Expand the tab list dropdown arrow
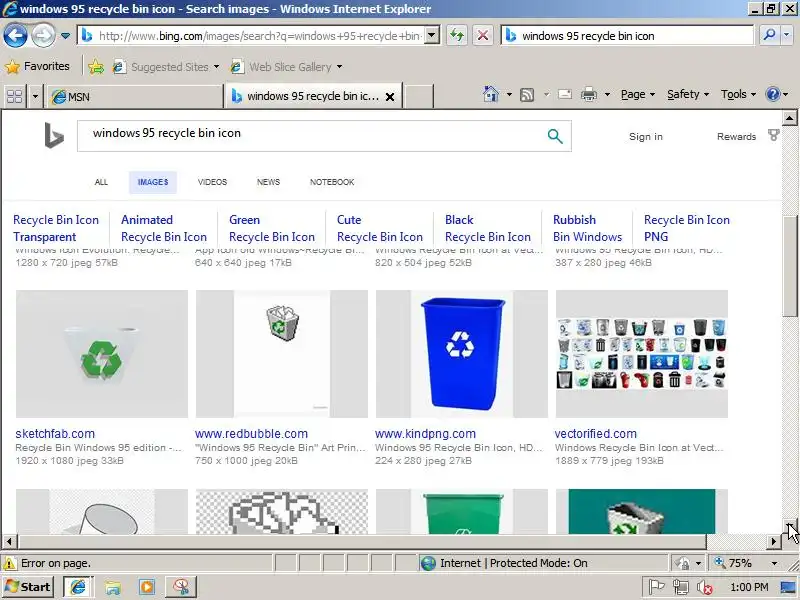Screen dimensions: 800x600 35,96
